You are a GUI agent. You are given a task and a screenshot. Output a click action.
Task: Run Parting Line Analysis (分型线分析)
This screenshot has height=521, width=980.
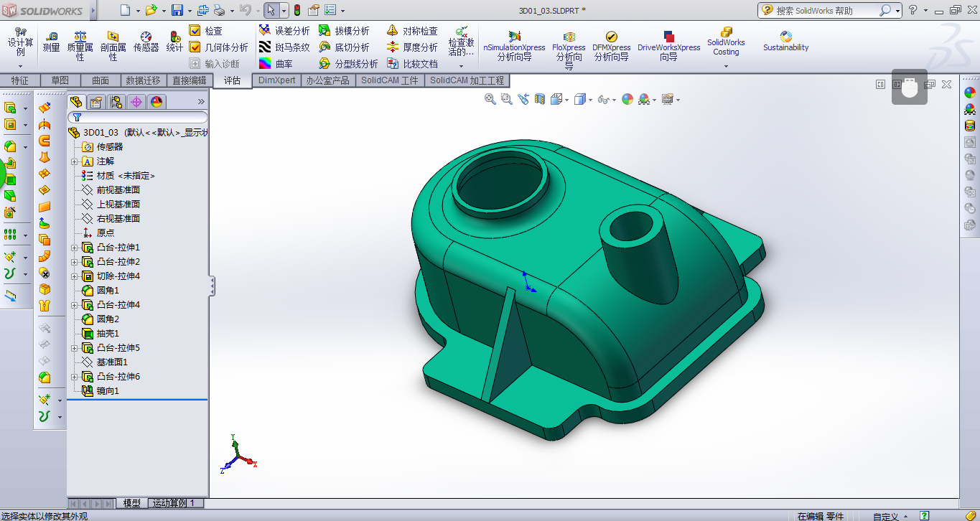click(348, 64)
